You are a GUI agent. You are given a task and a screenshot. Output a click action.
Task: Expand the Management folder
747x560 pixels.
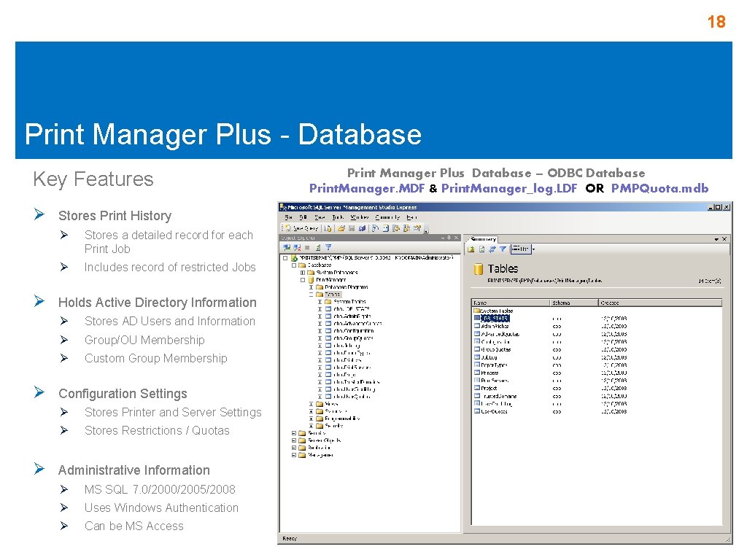click(294, 455)
